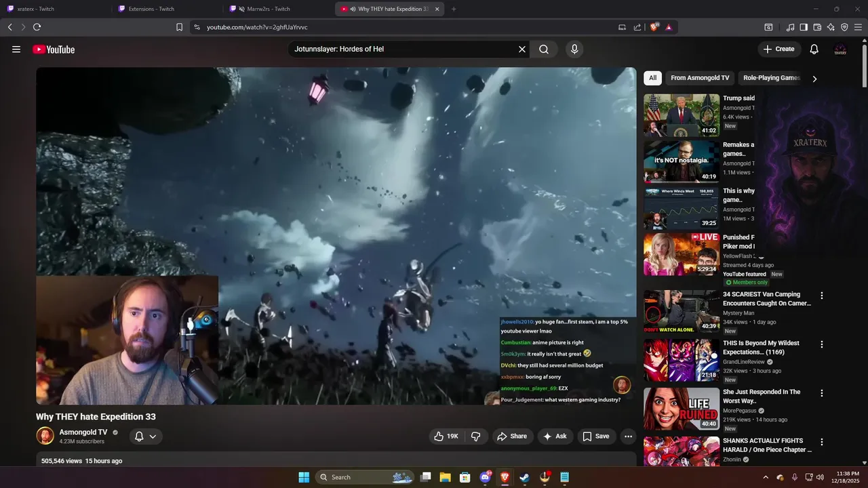This screenshot has height=488, width=868.
Task: Open LIVE Punished video thumbnail
Action: [x=682, y=254]
